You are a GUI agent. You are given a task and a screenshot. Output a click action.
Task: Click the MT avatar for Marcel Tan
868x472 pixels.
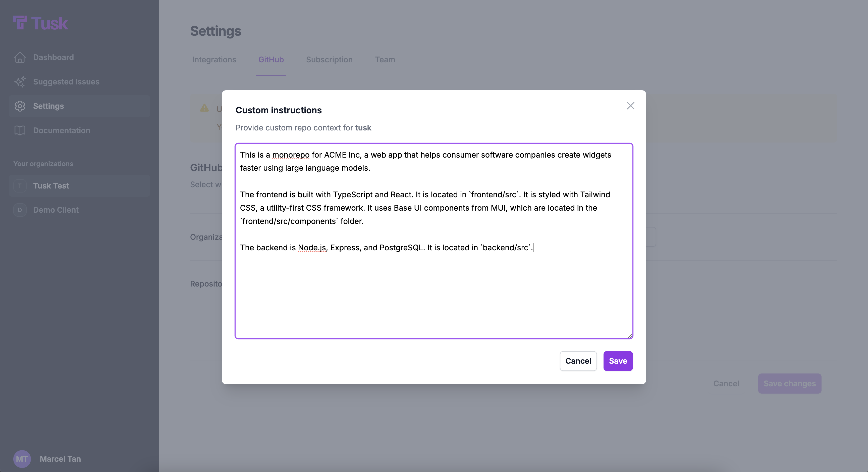[22, 458]
